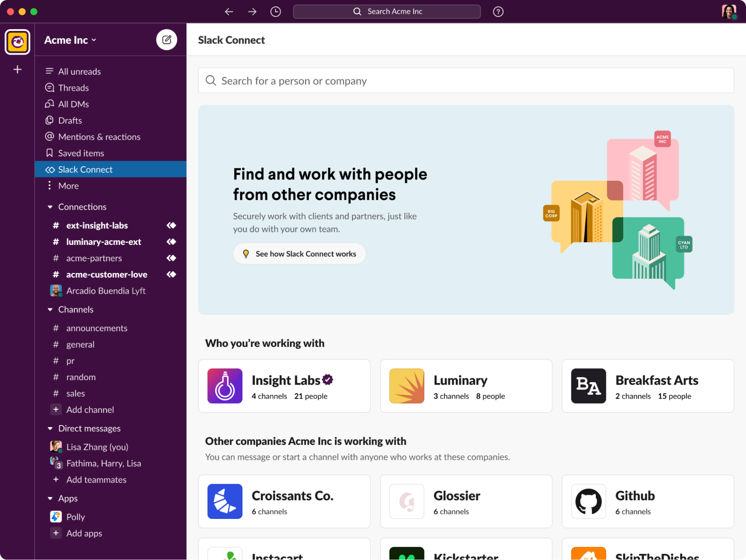Click the shared icon beside acme-customer-love
The width and height of the screenshot is (746, 560).
[x=171, y=274]
